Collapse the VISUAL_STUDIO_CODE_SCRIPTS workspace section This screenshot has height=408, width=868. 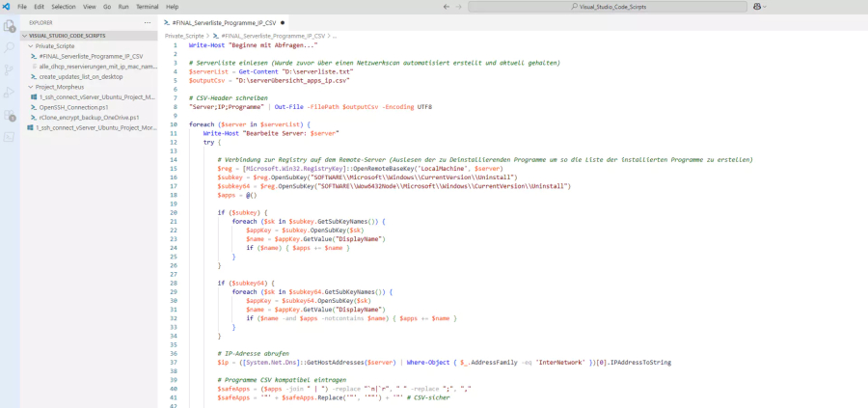[x=67, y=35]
